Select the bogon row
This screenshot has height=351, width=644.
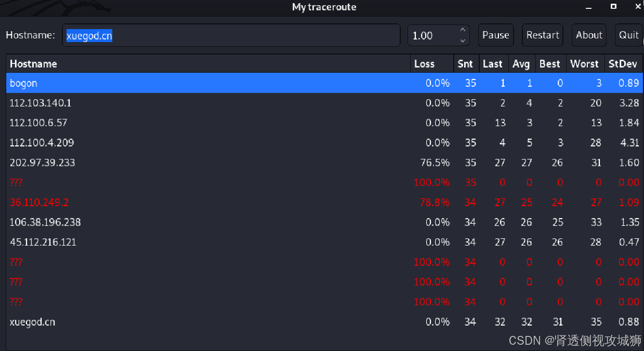[324, 83]
